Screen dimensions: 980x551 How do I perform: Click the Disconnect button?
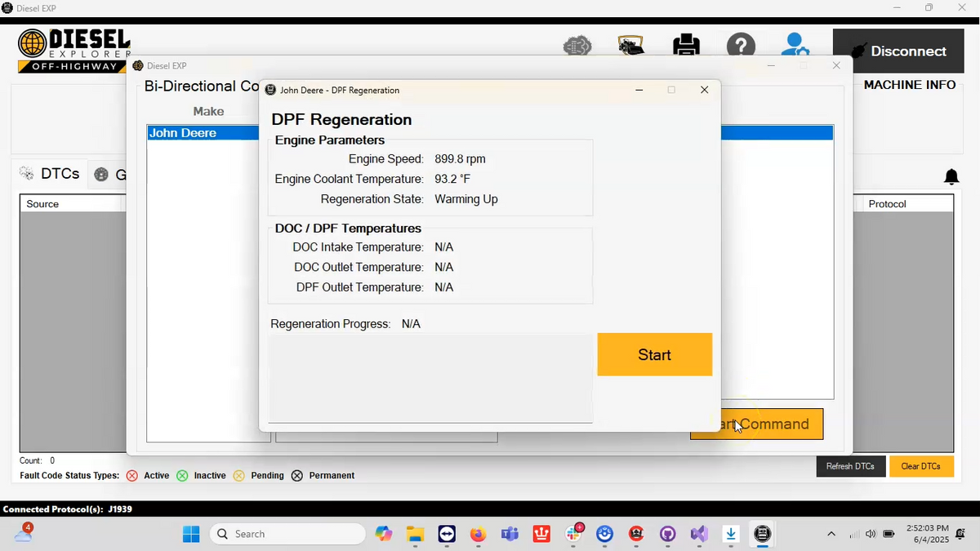pos(898,51)
